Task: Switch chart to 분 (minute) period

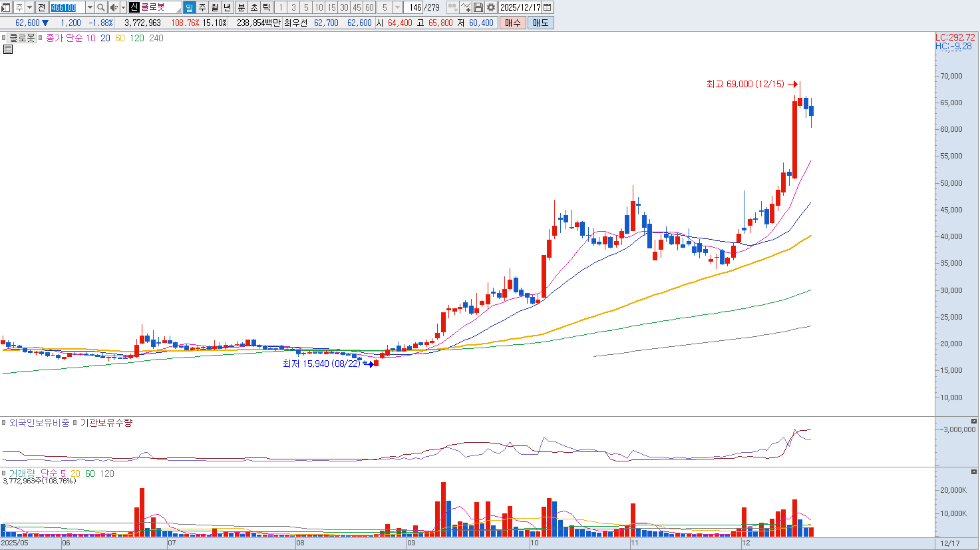Action: coord(242,7)
